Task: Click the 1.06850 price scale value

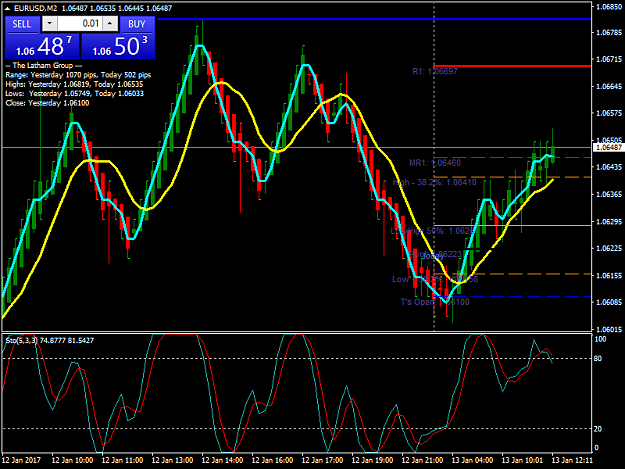Action: [x=609, y=6]
